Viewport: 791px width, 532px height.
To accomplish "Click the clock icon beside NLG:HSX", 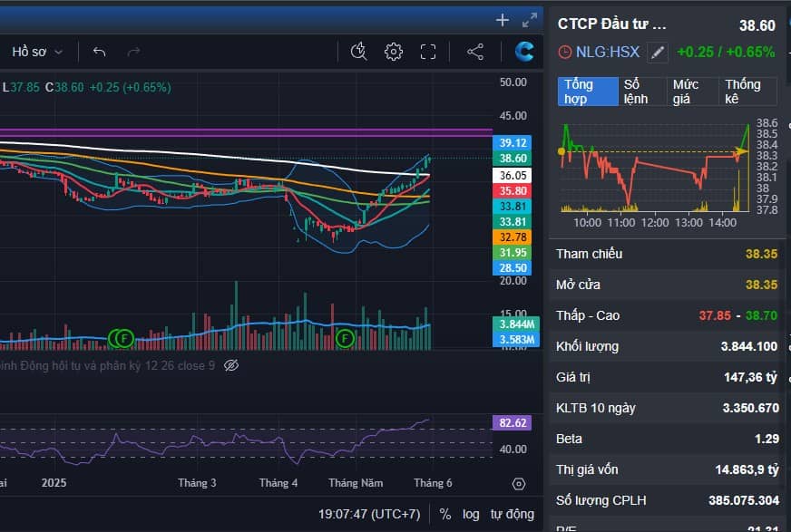I will click(x=564, y=52).
